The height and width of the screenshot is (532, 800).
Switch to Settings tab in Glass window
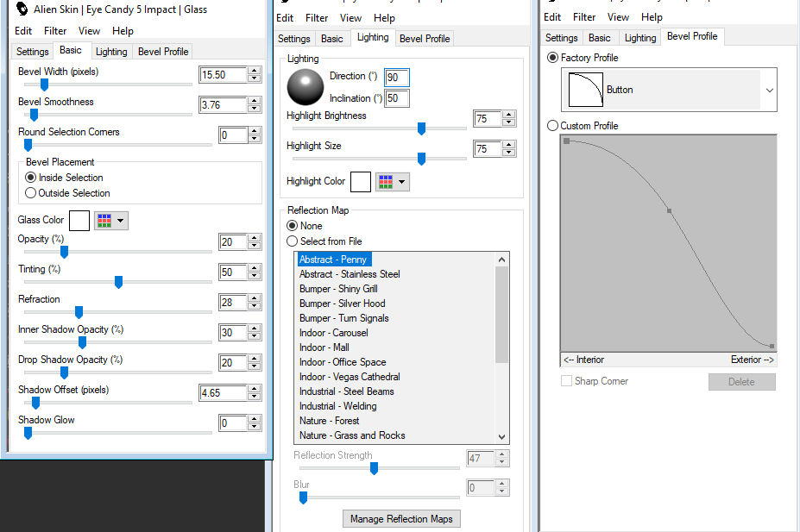32,52
